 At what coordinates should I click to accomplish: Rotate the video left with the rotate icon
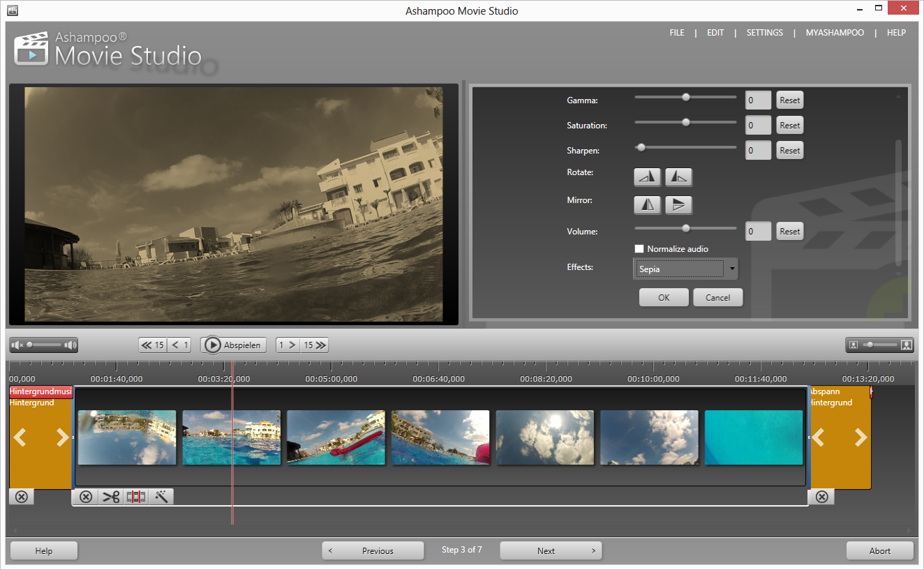(x=647, y=177)
